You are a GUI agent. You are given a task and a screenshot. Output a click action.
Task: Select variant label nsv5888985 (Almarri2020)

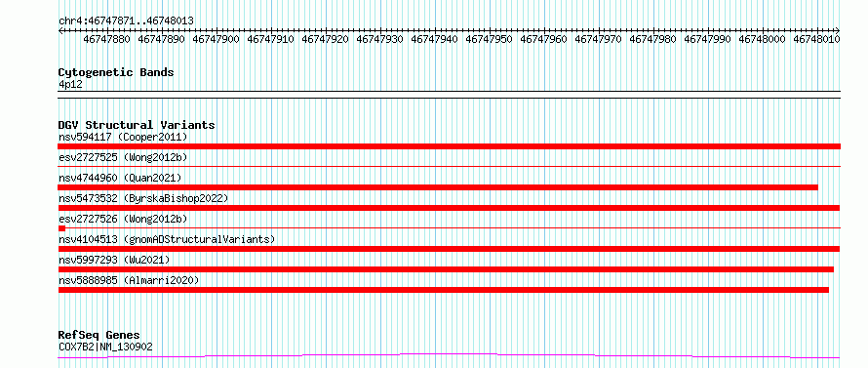(x=129, y=280)
